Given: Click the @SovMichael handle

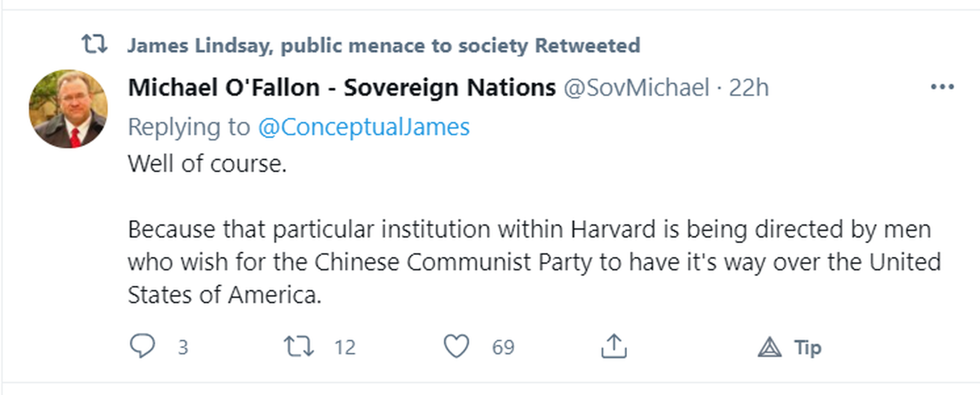Looking at the screenshot, I should tap(636, 87).
